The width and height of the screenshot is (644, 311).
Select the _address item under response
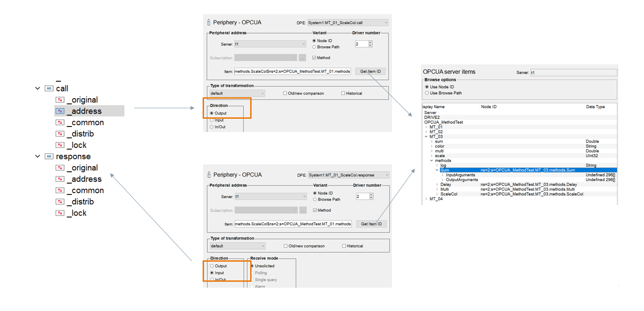[x=84, y=179]
